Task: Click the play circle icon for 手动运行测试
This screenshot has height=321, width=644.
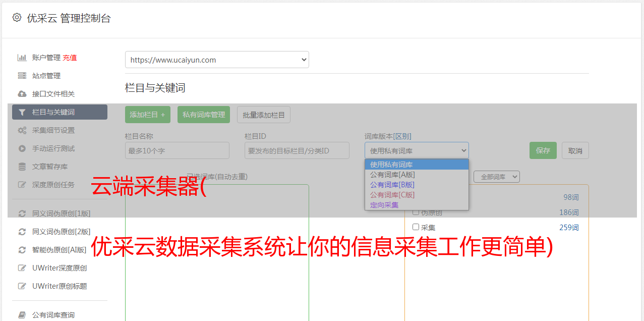Action: coord(22,148)
